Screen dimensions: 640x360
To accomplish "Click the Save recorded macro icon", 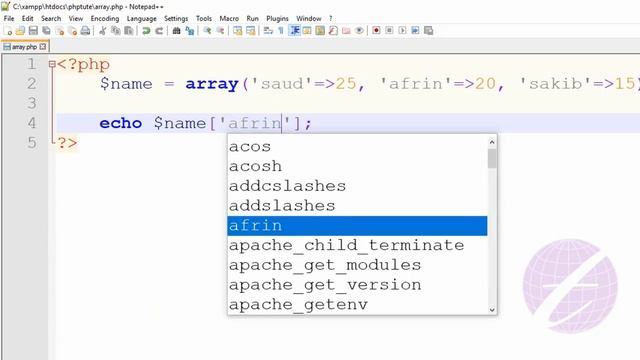I will point(429,31).
